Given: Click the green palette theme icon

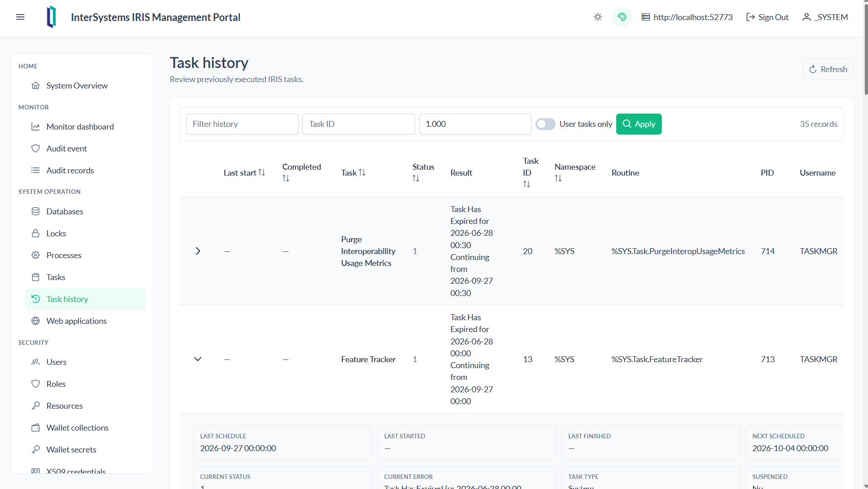Looking at the screenshot, I should tap(622, 17).
